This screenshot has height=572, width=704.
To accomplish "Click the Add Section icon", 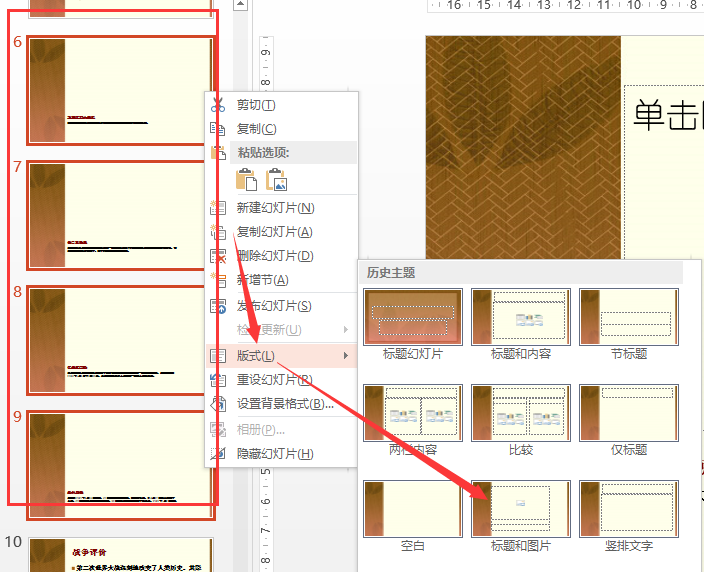I will coord(218,280).
